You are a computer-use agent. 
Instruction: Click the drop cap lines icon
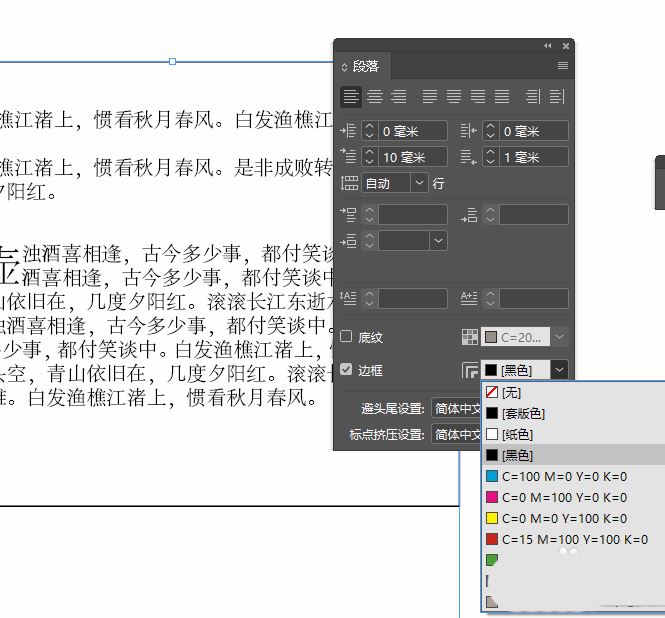pyautogui.click(x=348, y=298)
